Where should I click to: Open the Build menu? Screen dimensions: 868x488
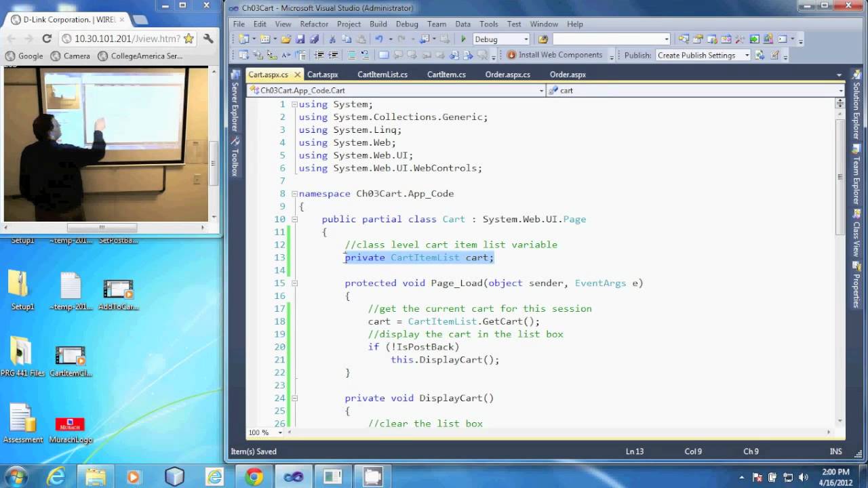[378, 24]
